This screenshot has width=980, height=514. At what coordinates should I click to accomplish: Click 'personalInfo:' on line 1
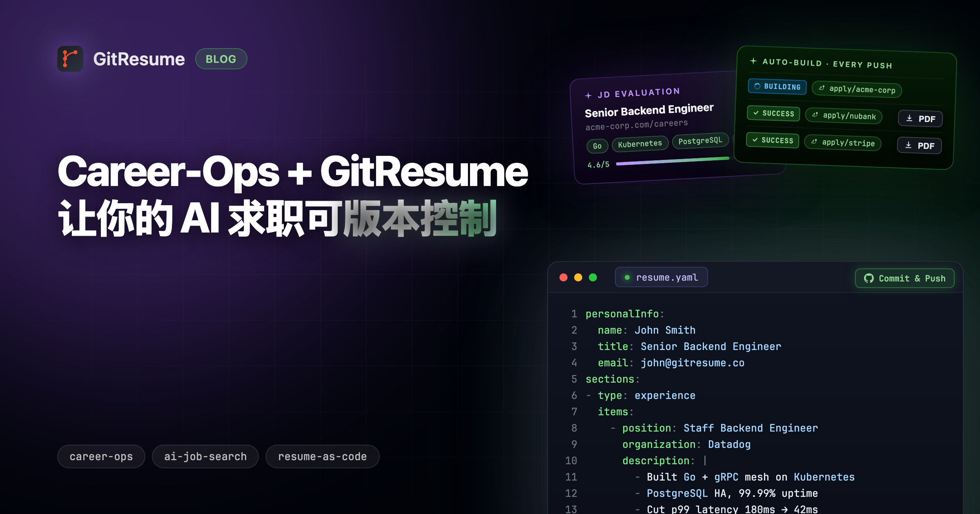click(625, 314)
